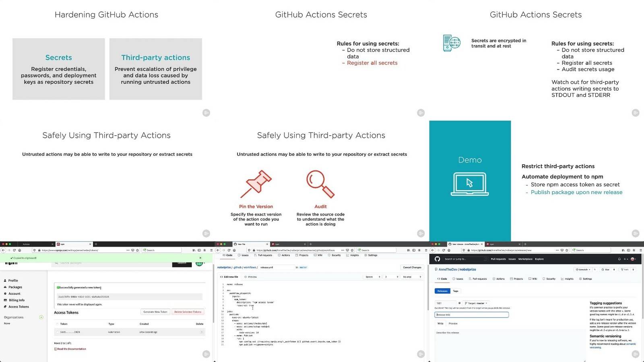Go back in the npm tokens browser window
The height and width of the screenshot is (362, 644).
click(x=3, y=250)
